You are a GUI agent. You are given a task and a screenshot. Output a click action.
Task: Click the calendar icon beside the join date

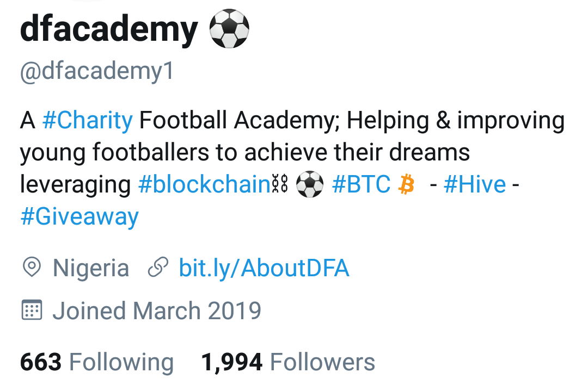(x=32, y=311)
